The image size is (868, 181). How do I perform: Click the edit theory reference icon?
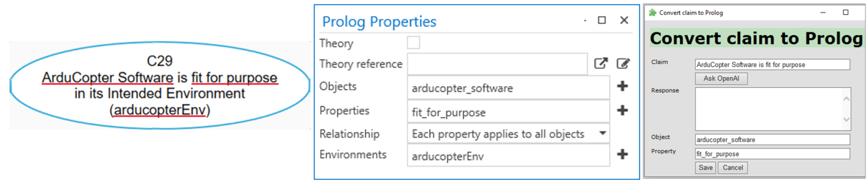tap(623, 64)
